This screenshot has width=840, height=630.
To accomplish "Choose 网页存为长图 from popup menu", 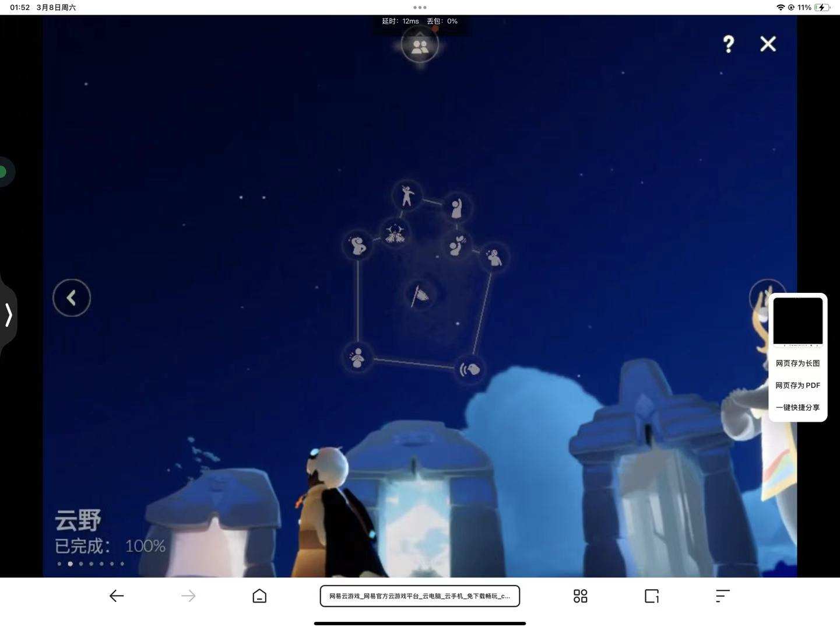I will click(x=797, y=363).
